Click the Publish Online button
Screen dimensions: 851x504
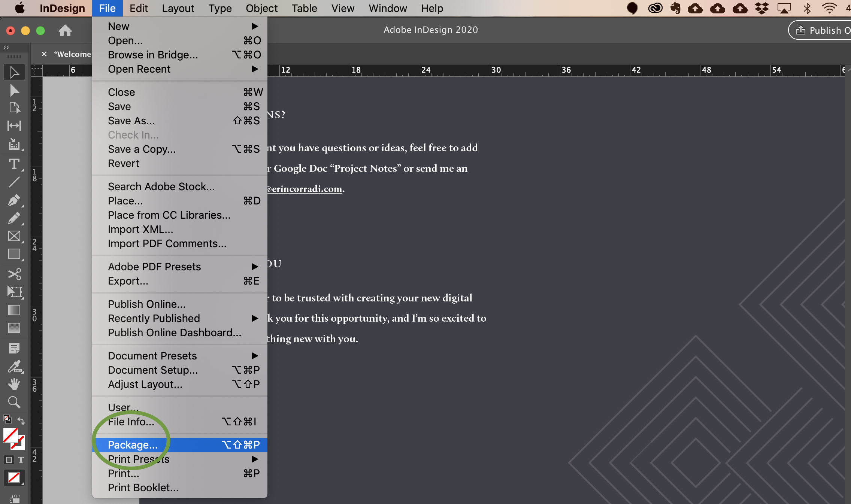(822, 30)
